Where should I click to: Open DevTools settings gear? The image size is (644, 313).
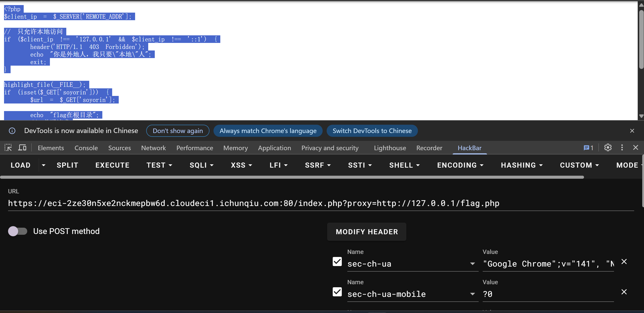tap(608, 148)
